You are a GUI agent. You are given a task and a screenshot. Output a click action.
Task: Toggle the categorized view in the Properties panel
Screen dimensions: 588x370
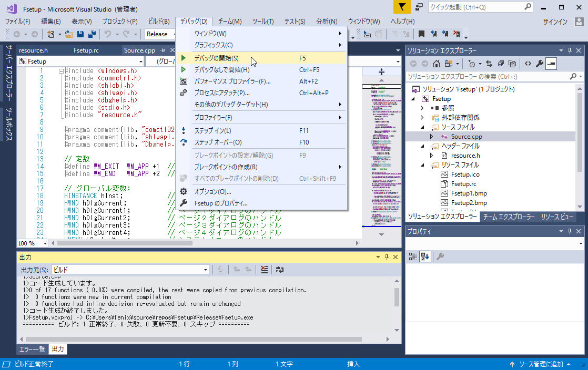tap(413, 256)
